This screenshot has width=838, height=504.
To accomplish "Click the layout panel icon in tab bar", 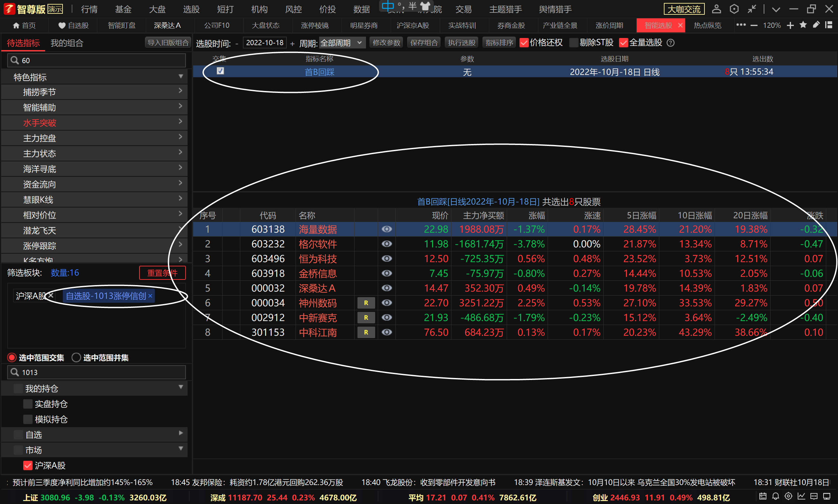I will click(829, 25).
